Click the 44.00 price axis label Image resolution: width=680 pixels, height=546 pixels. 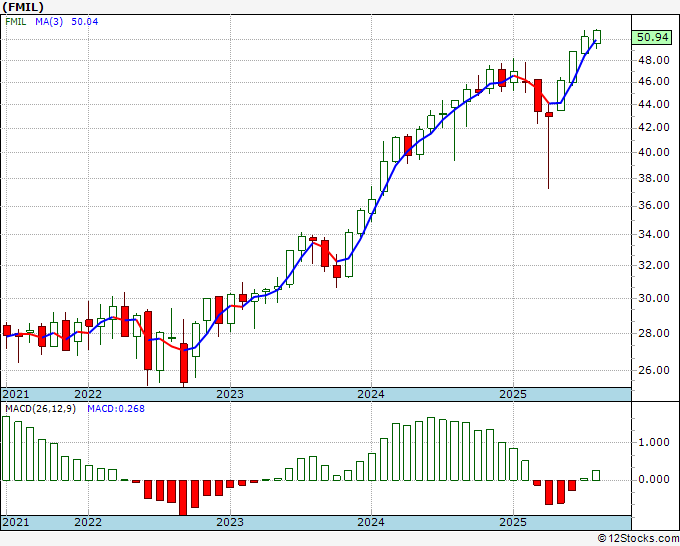tap(654, 104)
